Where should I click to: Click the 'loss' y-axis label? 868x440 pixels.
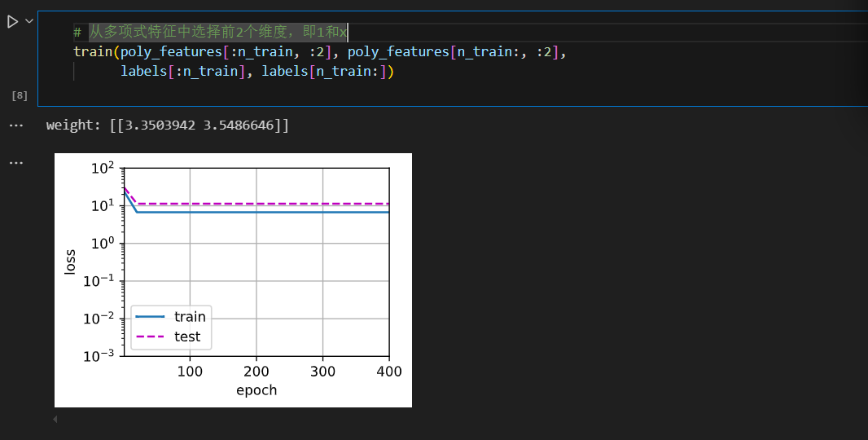point(70,262)
